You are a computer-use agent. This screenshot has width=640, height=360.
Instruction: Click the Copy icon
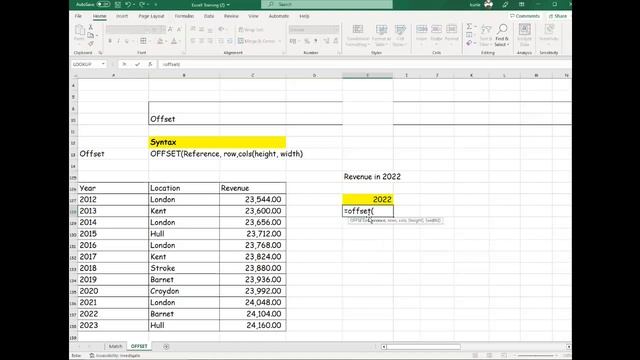(x=91, y=35)
